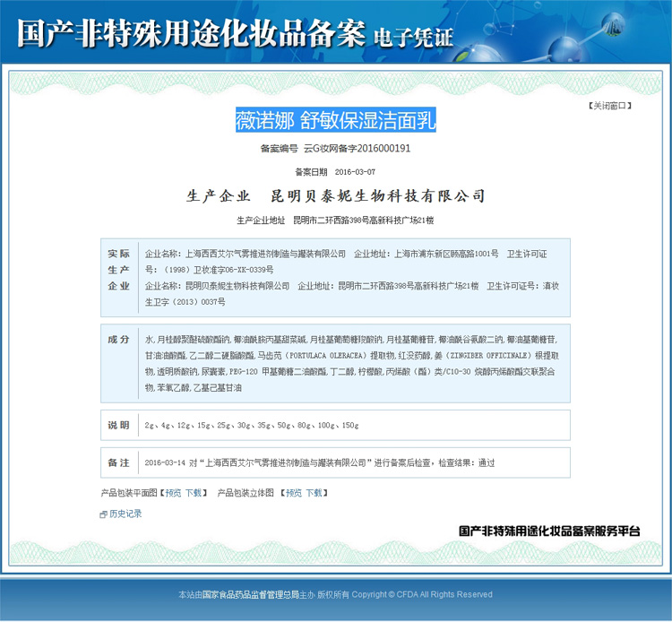Image resolution: width=672 pixels, height=622 pixels.
Task: Click the 备注 row label
Action: (x=118, y=462)
